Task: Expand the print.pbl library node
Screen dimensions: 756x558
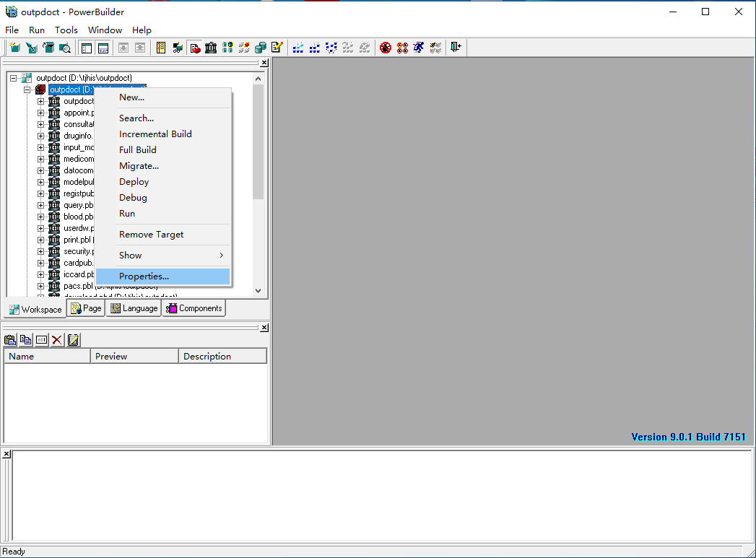Action: coord(40,240)
